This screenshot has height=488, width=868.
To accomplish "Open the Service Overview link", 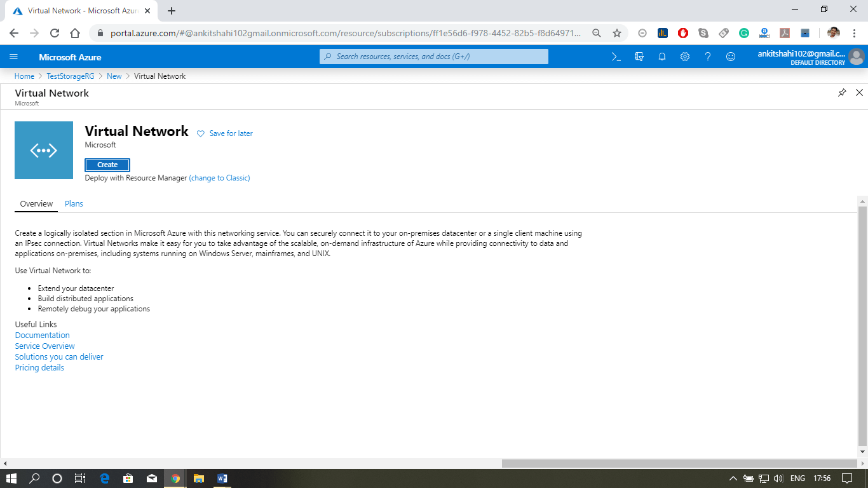I will click(45, 346).
